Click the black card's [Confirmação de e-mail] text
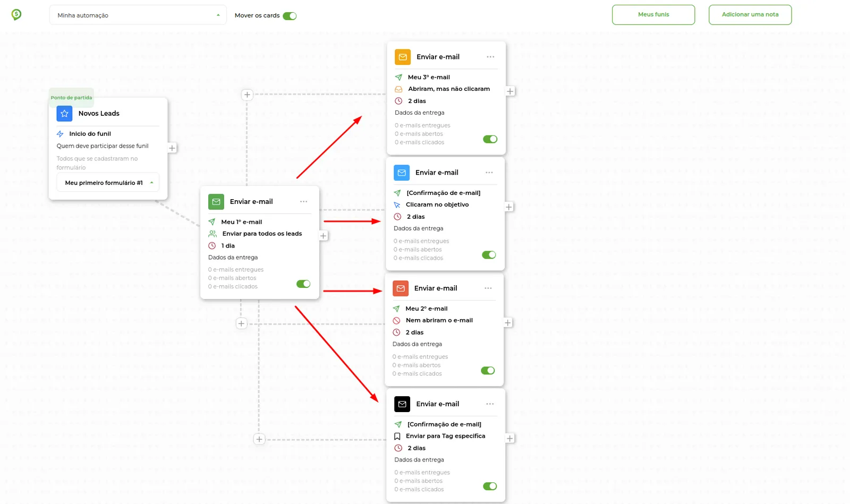This screenshot has width=850, height=504. click(x=444, y=424)
